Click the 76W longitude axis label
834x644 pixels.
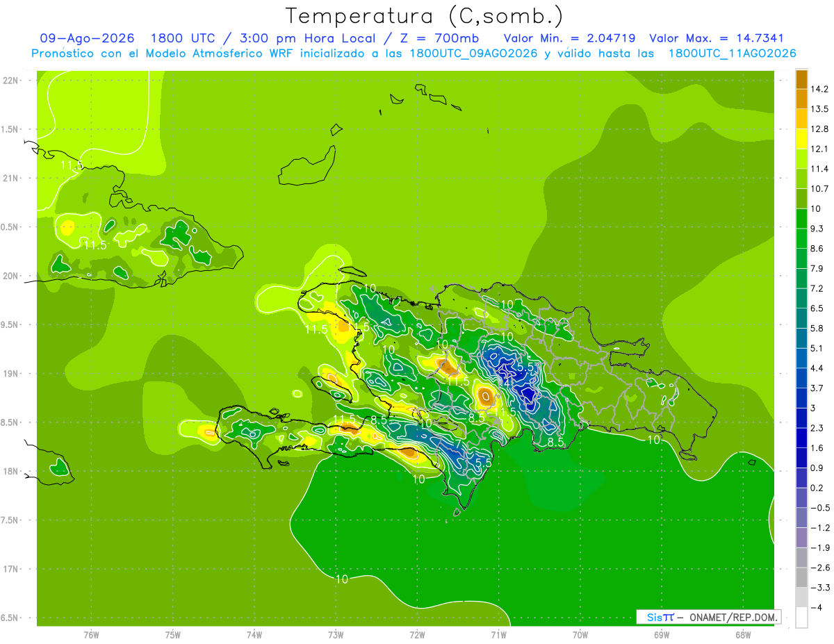click(x=91, y=634)
